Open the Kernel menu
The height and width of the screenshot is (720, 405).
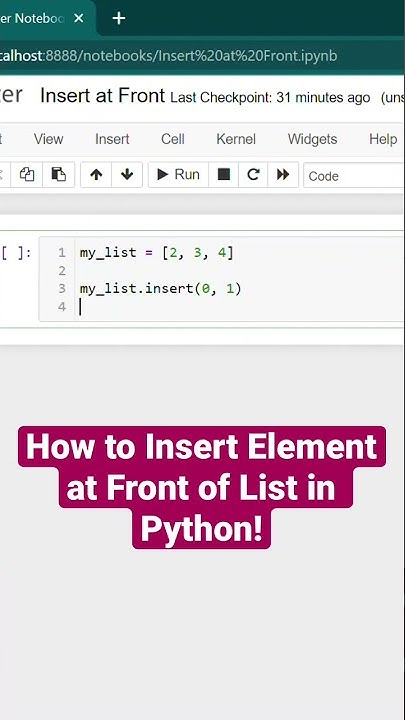[x=236, y=139]
